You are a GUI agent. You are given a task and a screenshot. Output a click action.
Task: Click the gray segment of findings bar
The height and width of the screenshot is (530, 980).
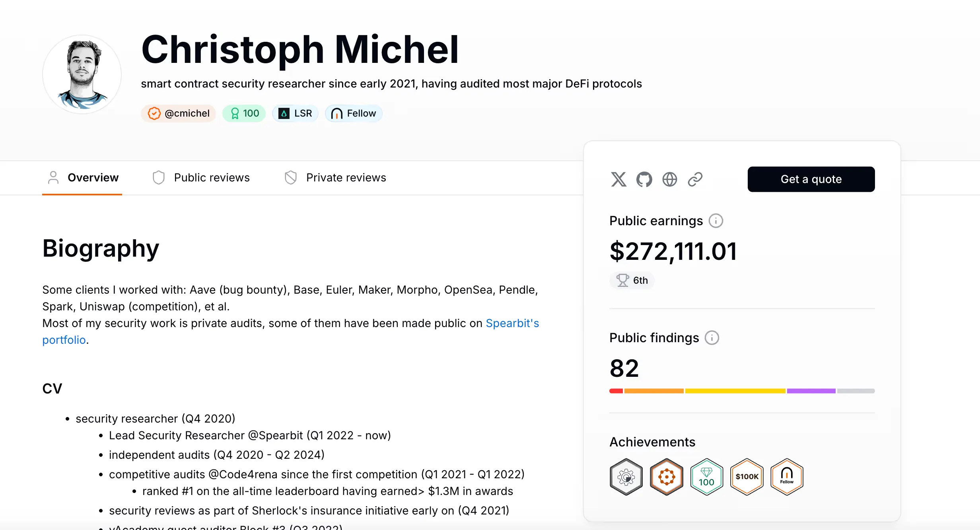pos(856,391)
